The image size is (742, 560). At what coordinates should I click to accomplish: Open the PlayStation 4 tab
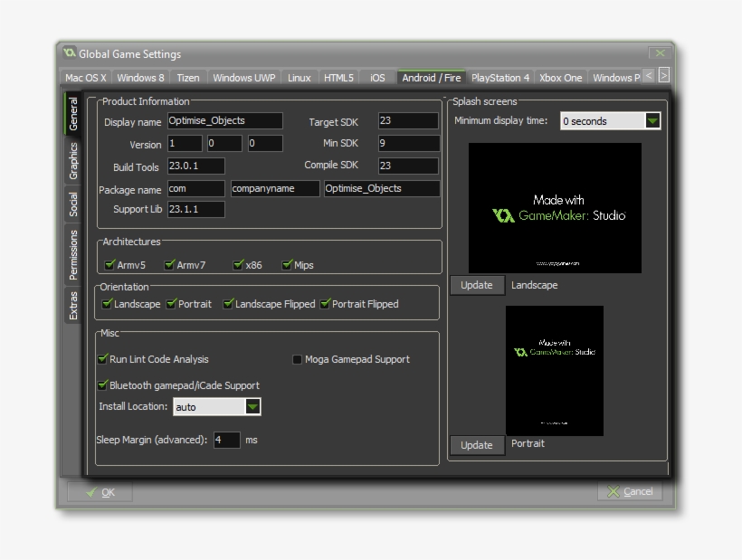500,78
